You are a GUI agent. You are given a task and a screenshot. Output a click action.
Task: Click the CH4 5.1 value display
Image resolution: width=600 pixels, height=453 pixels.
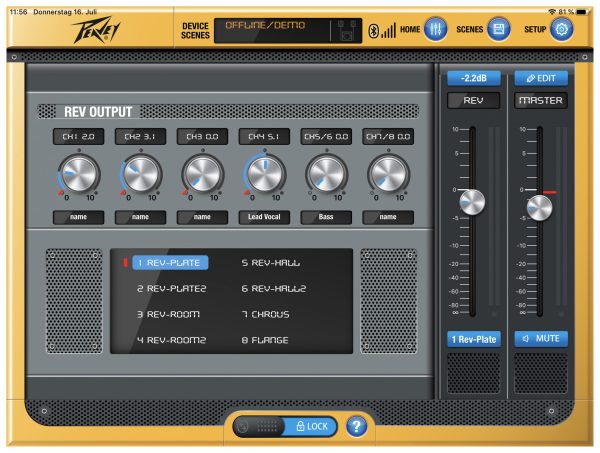(x=264, y=137)
